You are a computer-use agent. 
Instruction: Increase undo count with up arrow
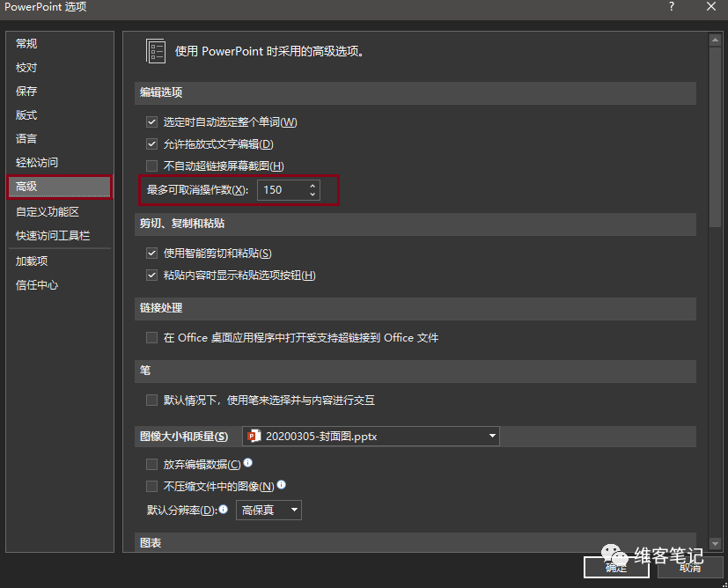click(313, 185)
